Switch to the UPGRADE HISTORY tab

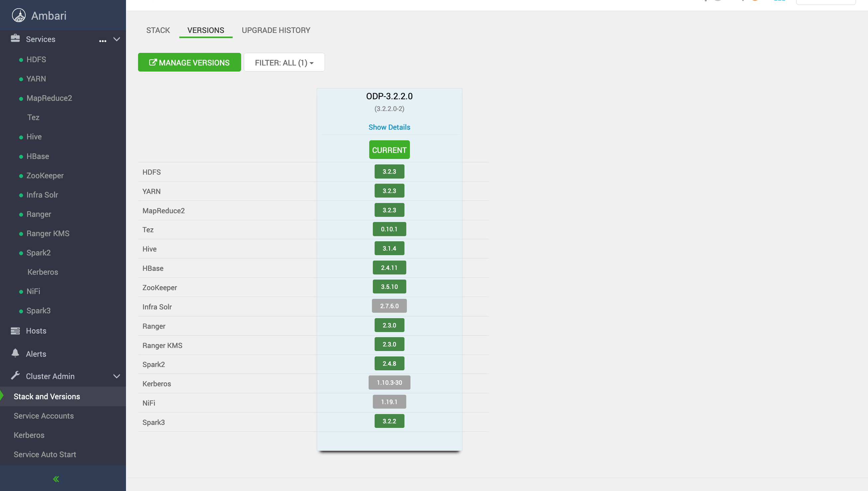tap(276, 30)
